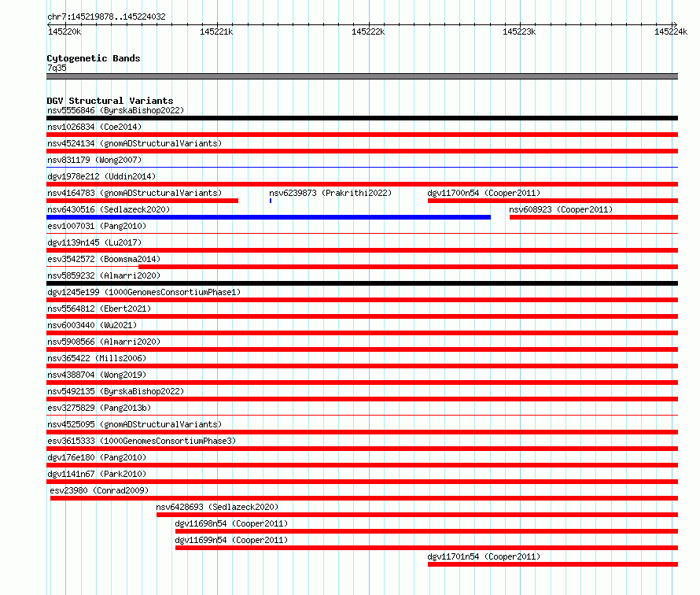Click the 145222k ruler position

(x=368, y=31)
